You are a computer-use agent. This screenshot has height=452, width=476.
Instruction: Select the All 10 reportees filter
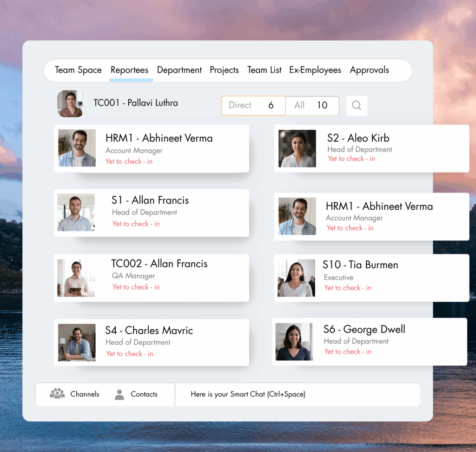pos(312,106)
